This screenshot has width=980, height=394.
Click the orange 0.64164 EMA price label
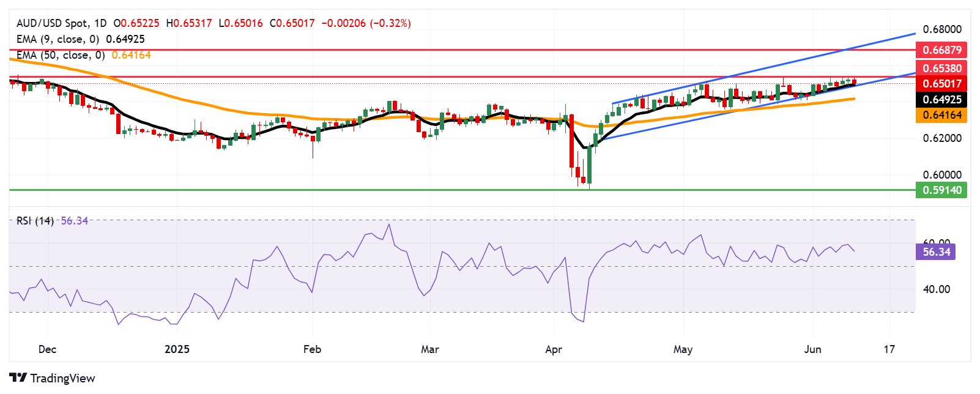pyautogui.click(x=941, y=115)
